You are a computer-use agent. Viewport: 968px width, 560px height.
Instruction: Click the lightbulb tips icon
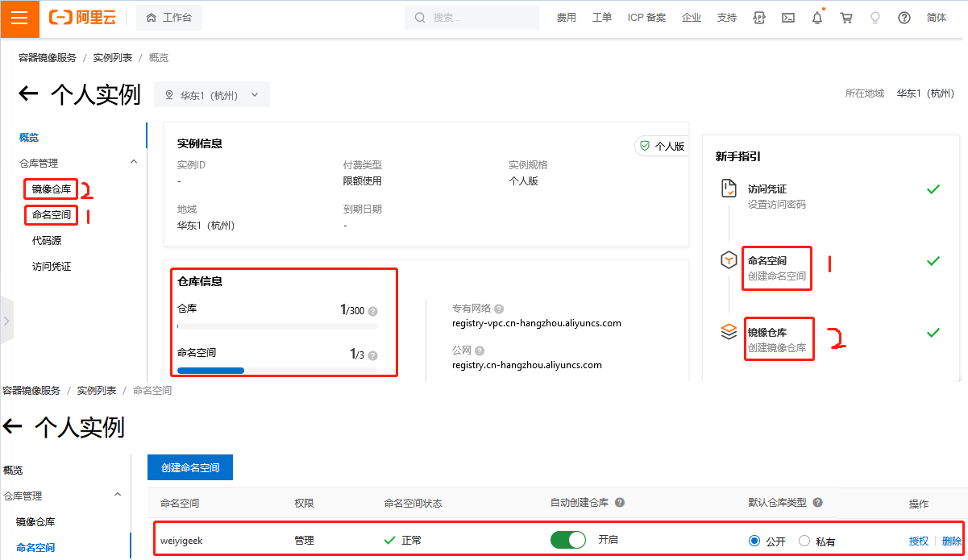coord(875,18)
